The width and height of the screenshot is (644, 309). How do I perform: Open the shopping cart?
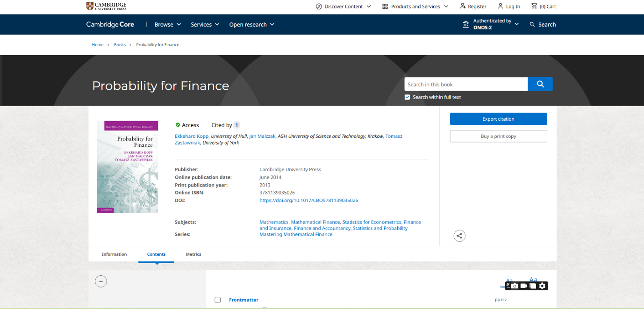[x=544, y=7]
